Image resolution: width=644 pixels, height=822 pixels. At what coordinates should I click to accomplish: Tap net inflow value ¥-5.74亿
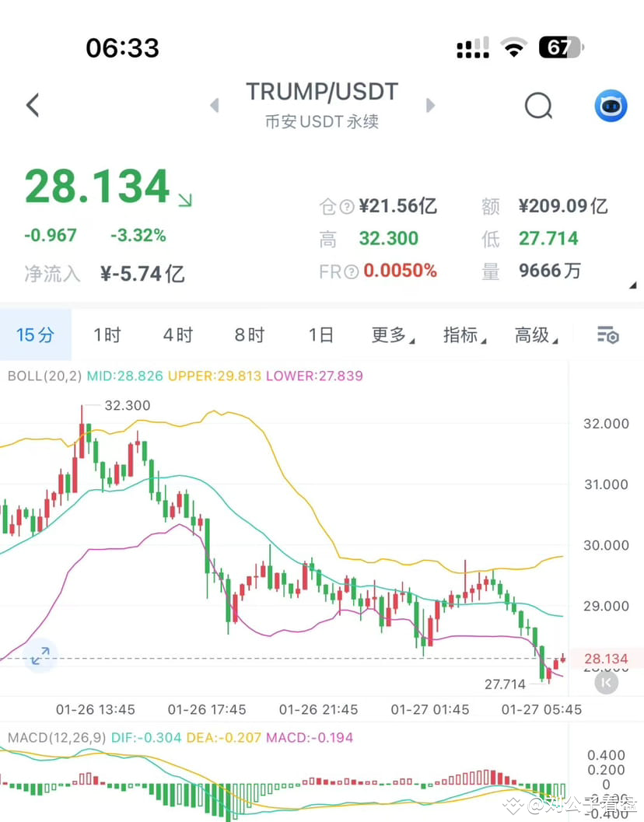(142, 274)
